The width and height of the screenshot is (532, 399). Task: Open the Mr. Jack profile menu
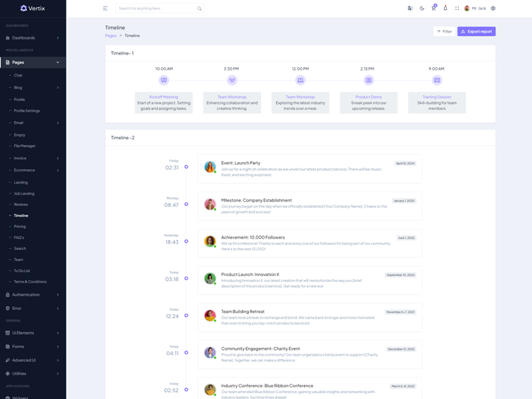tap(475, 9)
